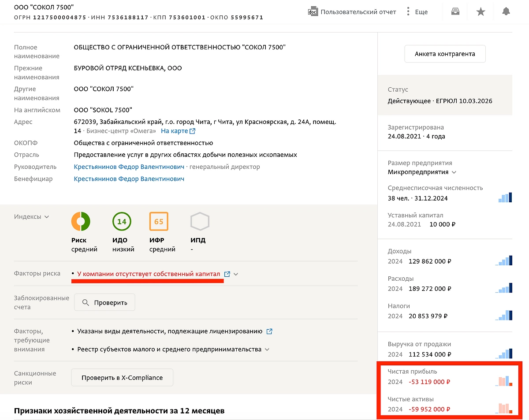
Task: Click Крестьянинов Федор Валентинович profile link
Action: (x=129, y=167)
